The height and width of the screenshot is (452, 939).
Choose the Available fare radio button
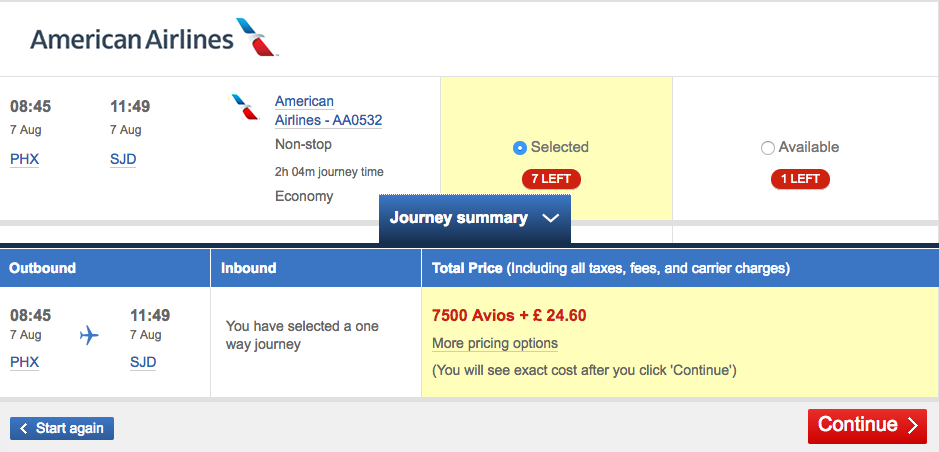tap(767, 148)
